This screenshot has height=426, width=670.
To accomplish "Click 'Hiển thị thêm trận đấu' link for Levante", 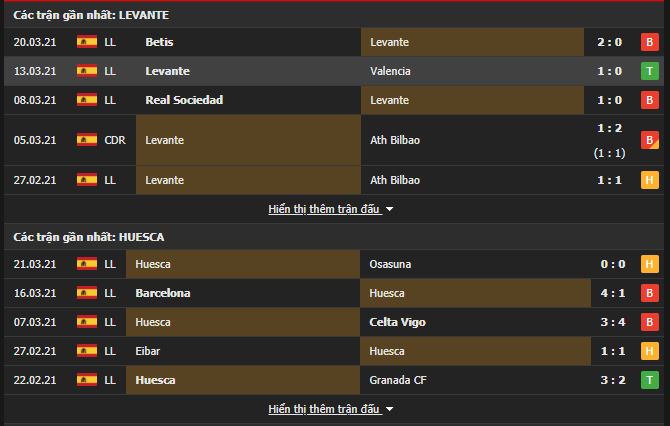I will tap(324, 209).
